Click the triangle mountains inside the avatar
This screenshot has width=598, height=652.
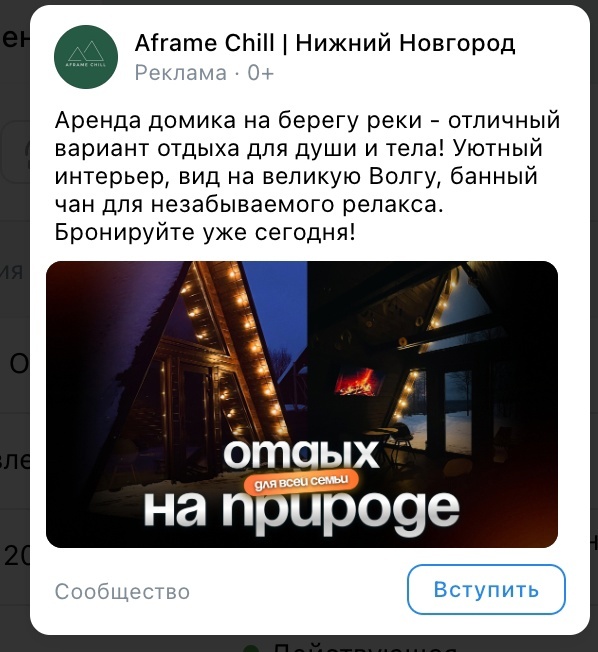pos(86,52)
